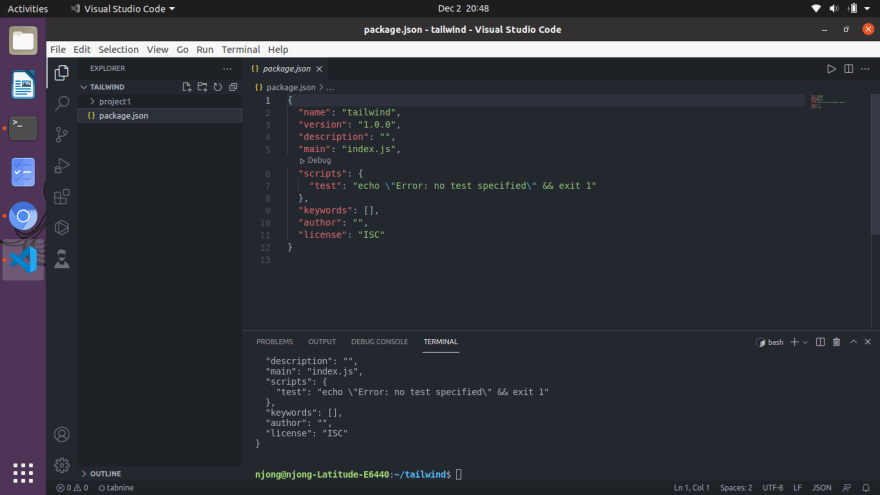The height and width of the screenshot is (495, 880).
Task: Open editor more actions ellipsis
Action: [865, 68]
